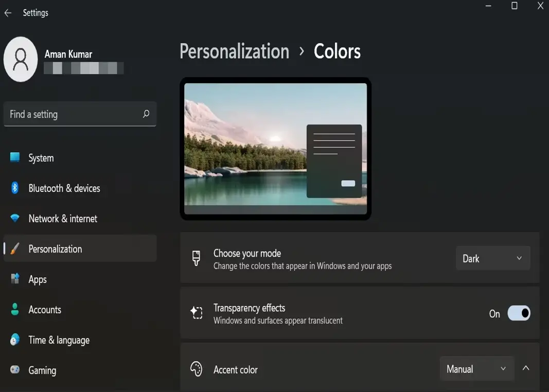Click the Colors page heading
The width and height of the screenshot is (549, 392).
[337, 51]
